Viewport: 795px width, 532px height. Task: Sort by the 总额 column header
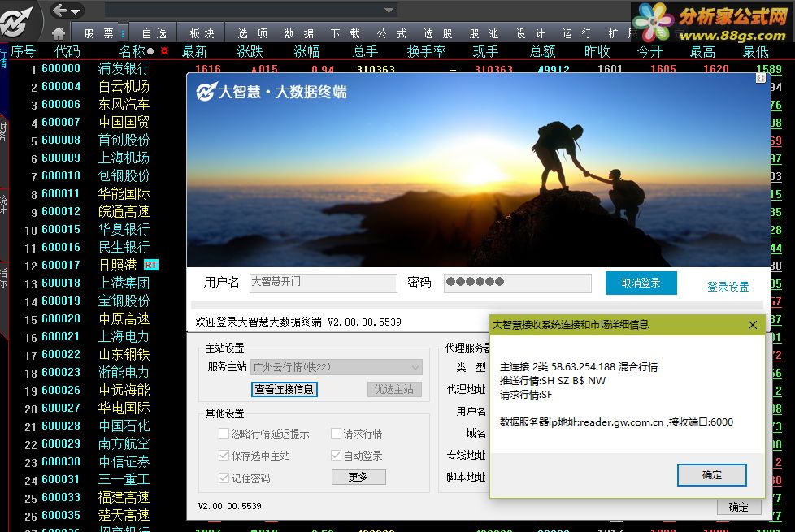(x=543, y=51)
